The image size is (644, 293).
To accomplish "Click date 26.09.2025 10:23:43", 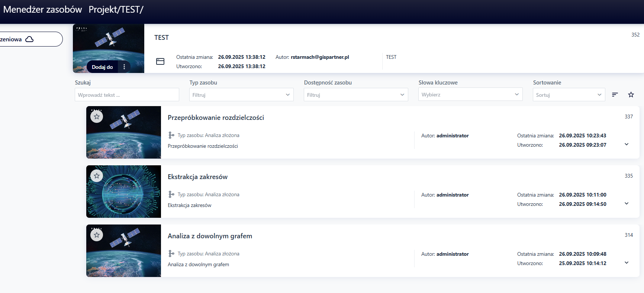I will coord(583,136).
